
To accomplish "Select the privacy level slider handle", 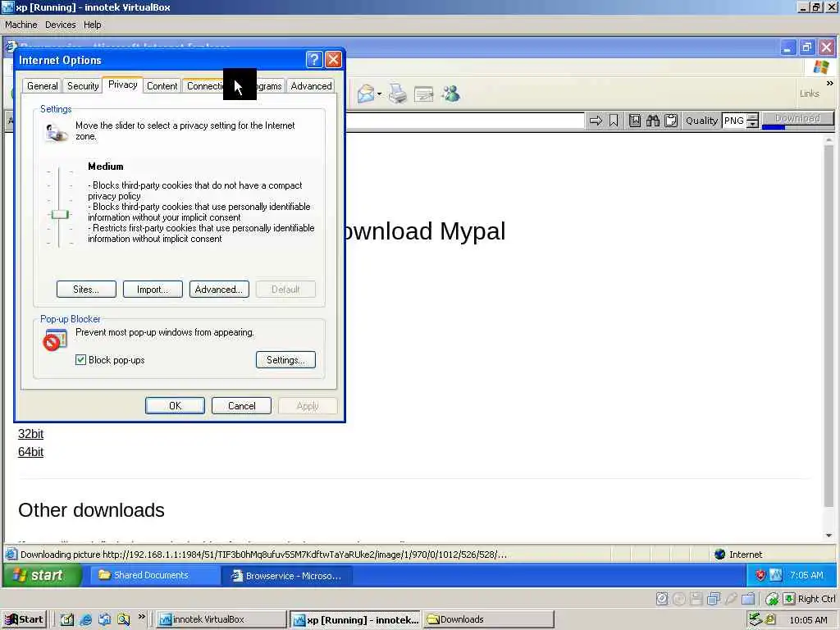I will coord(59,214).
